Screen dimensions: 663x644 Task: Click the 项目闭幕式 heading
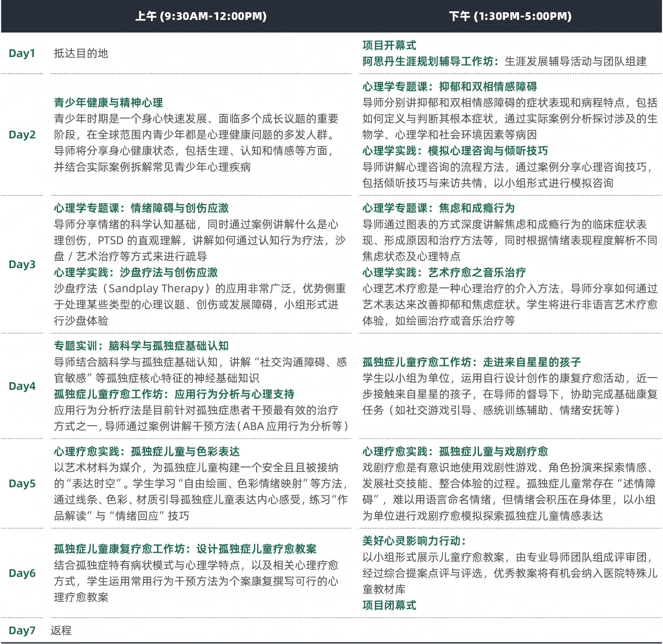point(389,605)
